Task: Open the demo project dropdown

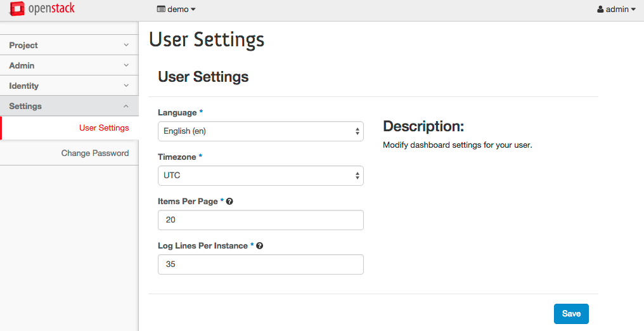Action: [x=176, y=9]
